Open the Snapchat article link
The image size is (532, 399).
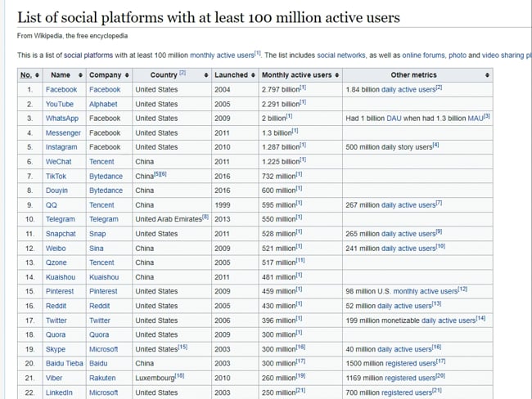point(61,234)
